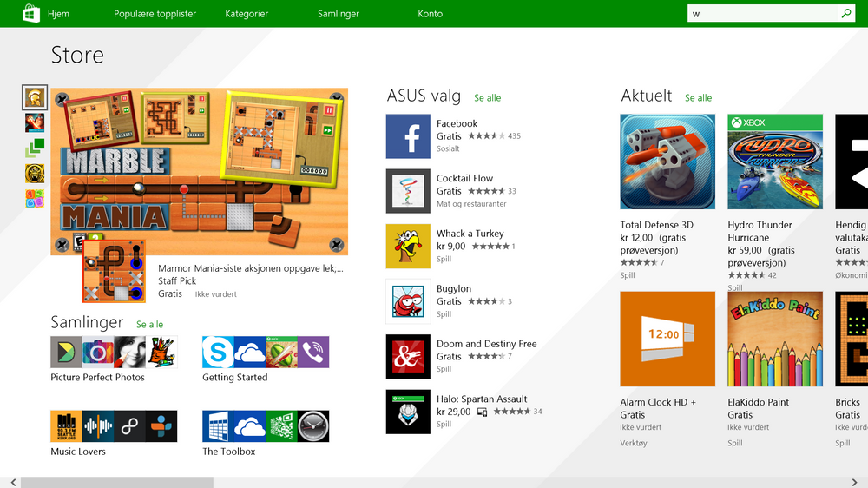Click the Windows Store bag logo
Image resolution: width=868 pixels, height=488 pixels.
(31, 13)
